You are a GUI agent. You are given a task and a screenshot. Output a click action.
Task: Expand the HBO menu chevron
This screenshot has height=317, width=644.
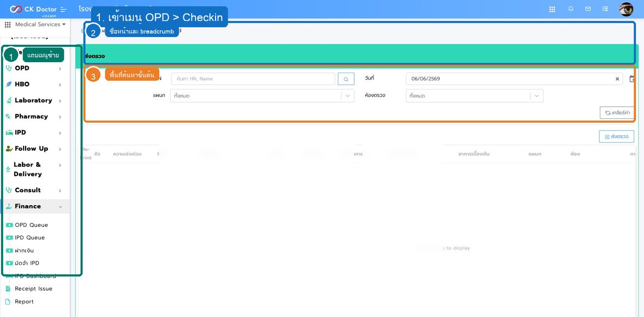60,85
